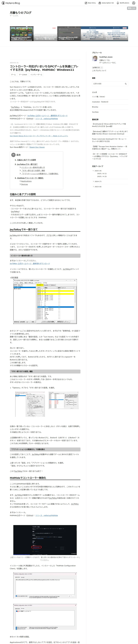Open carousel card 【キーボード非使用】
138x644 pixels.
pyautogui.click(x=93, y=34)
